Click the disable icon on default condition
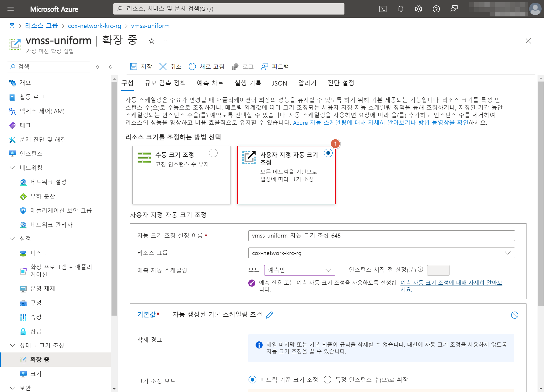 pos(514,315)
